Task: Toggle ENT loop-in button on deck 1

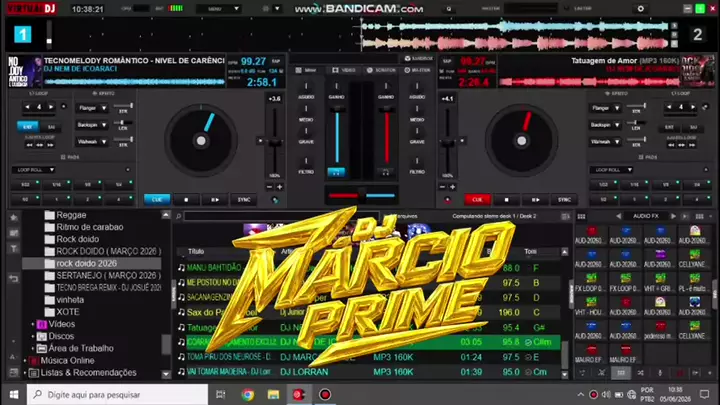Action: tap(28, 126)
